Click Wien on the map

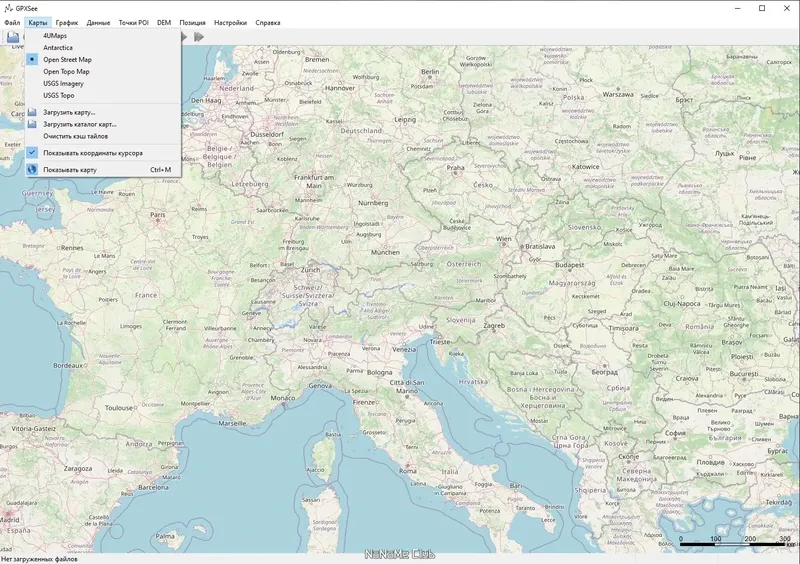pyautogui.click(x=504, y=239)
